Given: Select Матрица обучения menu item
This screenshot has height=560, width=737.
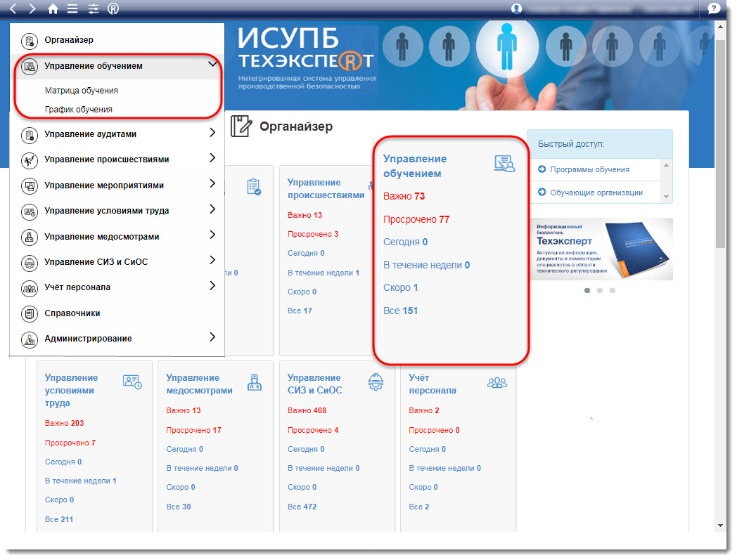Looking at the screenshot, I should [x=81, y=91].
